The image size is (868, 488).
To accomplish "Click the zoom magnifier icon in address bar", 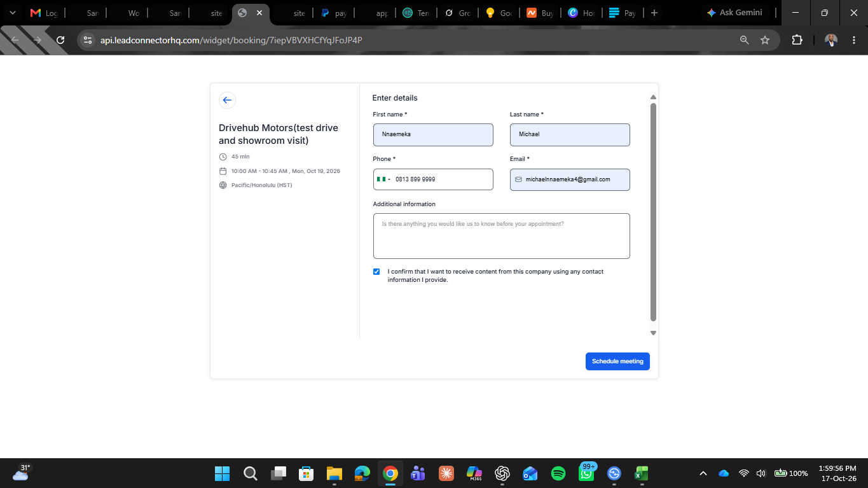I will 744,40.
